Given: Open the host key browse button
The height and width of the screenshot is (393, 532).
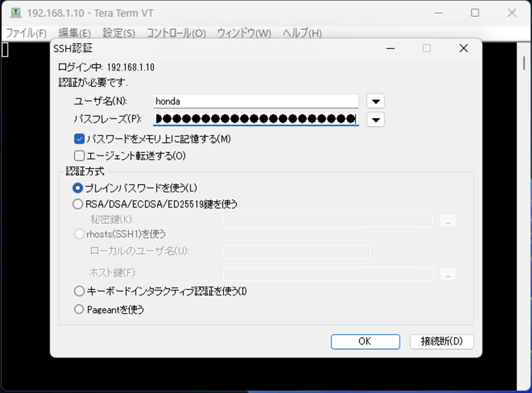Looking at the screenshot, I should pos(447,274).
